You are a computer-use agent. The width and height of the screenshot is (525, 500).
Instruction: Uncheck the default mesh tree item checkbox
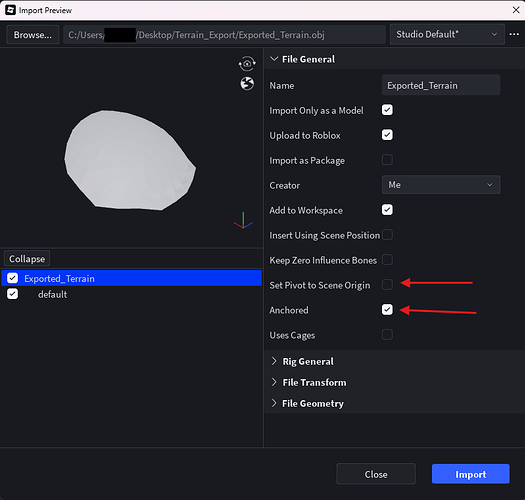(x=12, y=294)
